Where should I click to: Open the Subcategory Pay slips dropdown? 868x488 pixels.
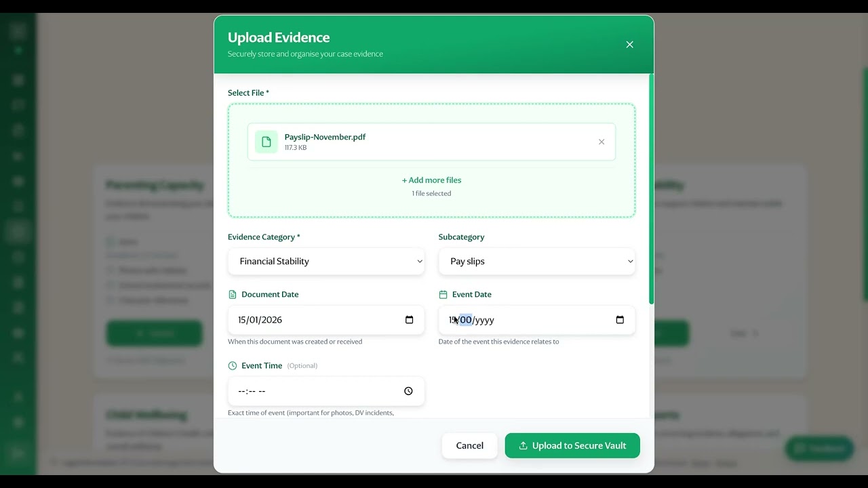coord(537,261)
